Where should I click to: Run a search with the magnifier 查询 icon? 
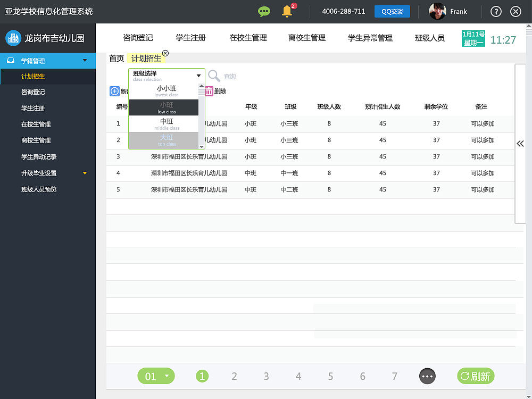click(213, 76)
